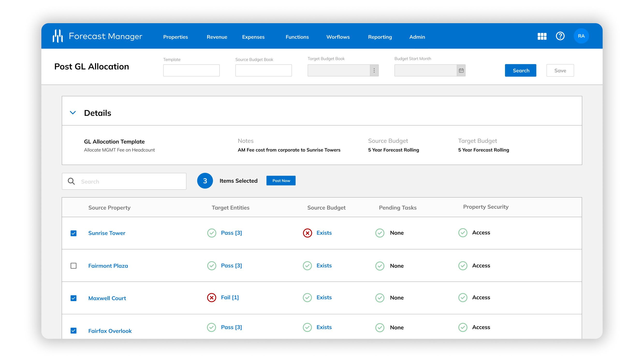Open the apps grid icon
Image resolution: width=644 pixels, height=362 pixels.
pos(542,36)
